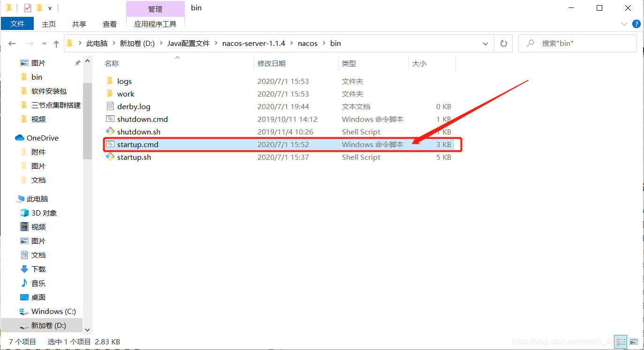This screenshot has width=644, height=350.
Task: Select the startup.cmd file icon
Action: coord(110,144)
